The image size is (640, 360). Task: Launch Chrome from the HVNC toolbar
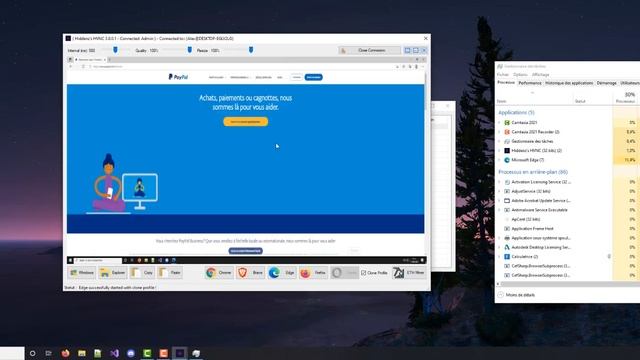pyautogui.click(x=219, y=273)
